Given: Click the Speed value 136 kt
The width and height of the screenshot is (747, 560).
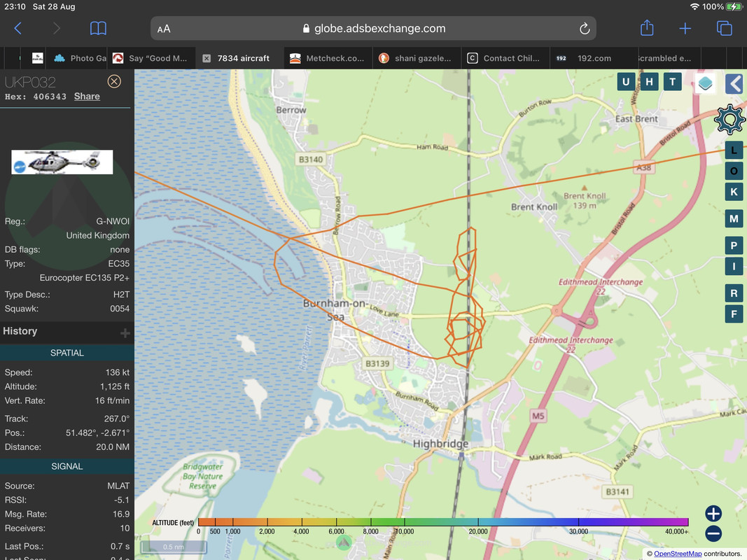Looking at the screenshot, I should pyautogui.click(x=117, y=372).
